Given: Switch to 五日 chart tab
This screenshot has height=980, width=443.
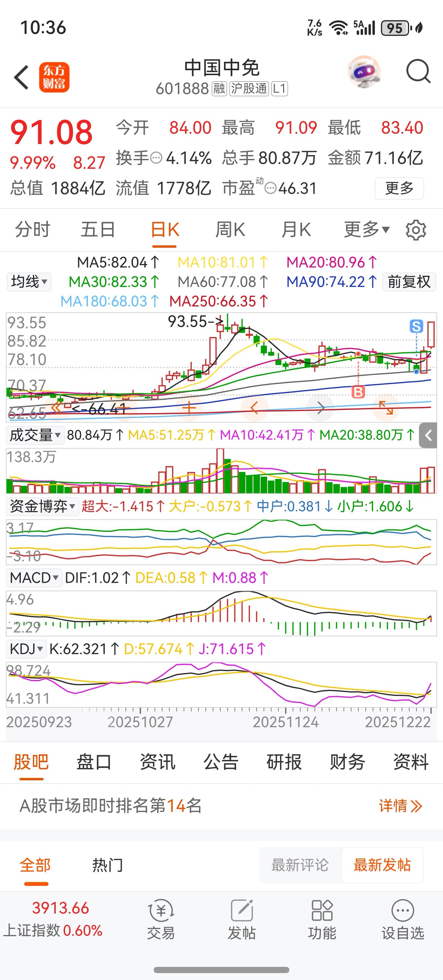Looking at the screenshot, I should 98,230.
